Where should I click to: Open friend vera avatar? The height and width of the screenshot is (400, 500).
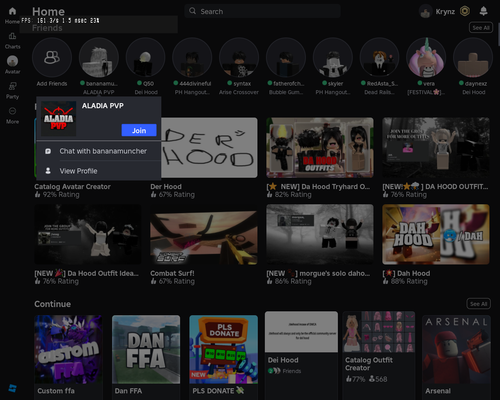(x=426, y=57)
